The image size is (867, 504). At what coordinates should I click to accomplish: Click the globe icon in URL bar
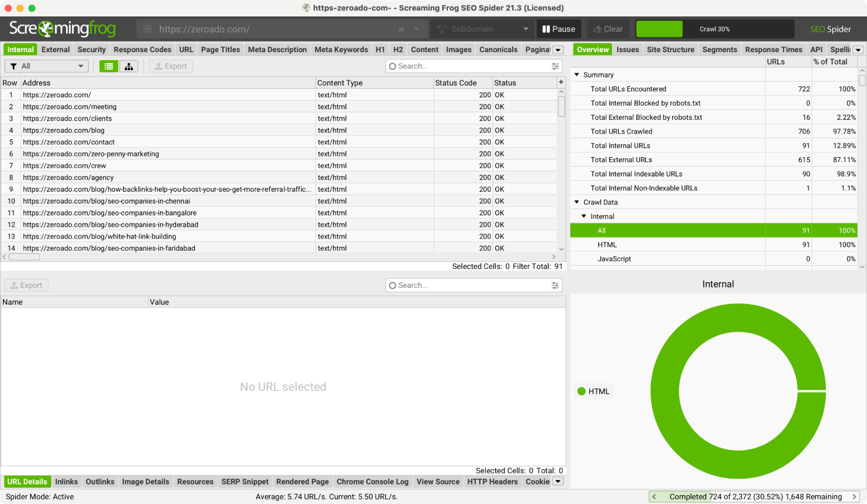(148, 29)
